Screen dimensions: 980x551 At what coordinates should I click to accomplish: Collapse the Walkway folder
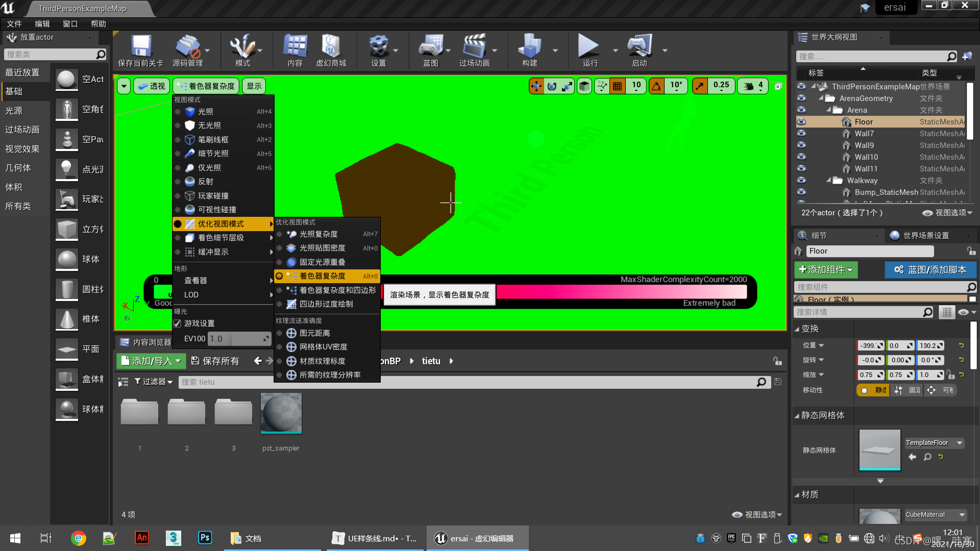click(x=828, y=180)
